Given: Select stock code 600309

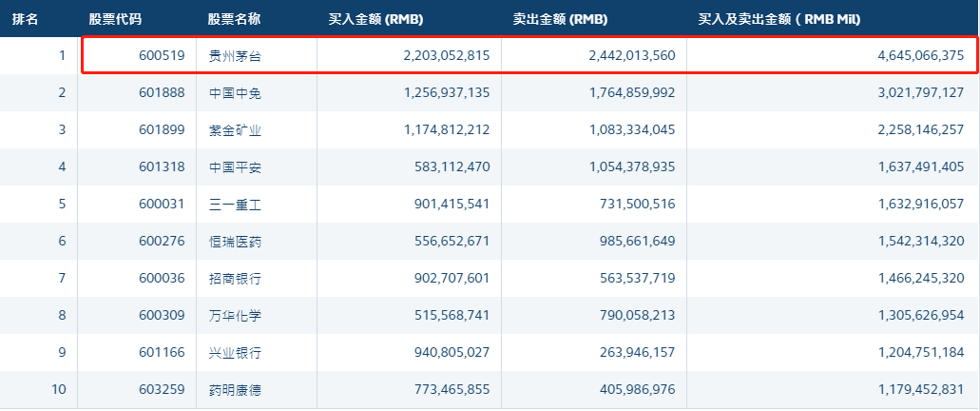Looking at the screenshot, I should tap(162, 315).
